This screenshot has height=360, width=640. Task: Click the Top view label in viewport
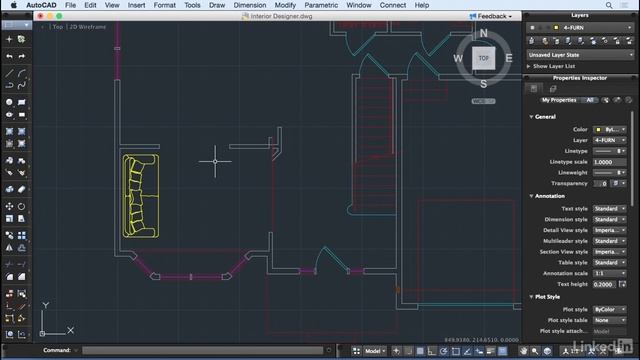click(x=58, y=27)
